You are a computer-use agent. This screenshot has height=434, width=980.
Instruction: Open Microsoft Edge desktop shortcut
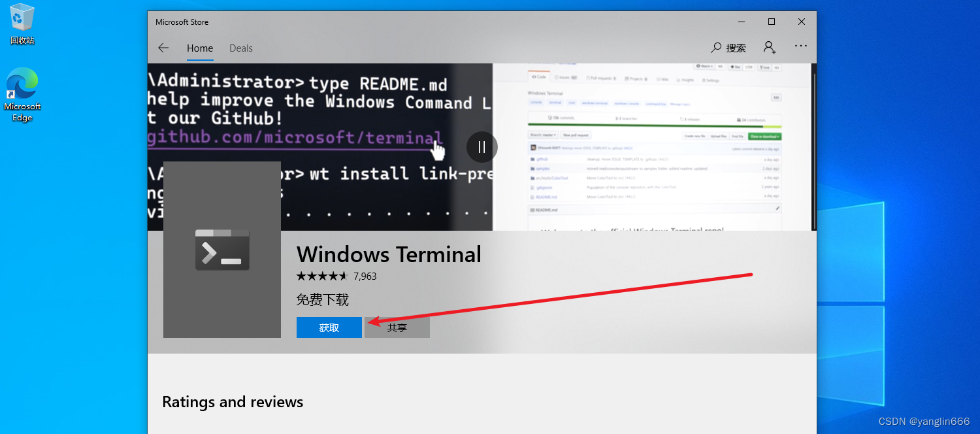(x=22, y=95)
